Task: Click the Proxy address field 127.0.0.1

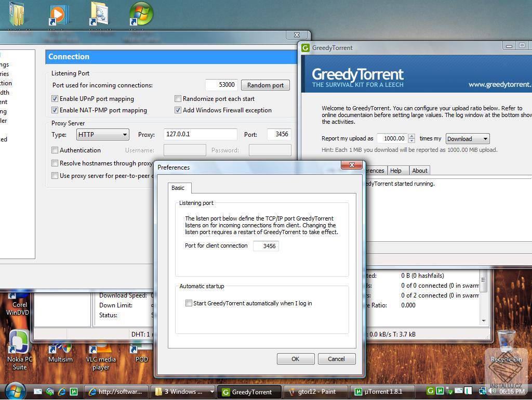Action: click(200, 134)
